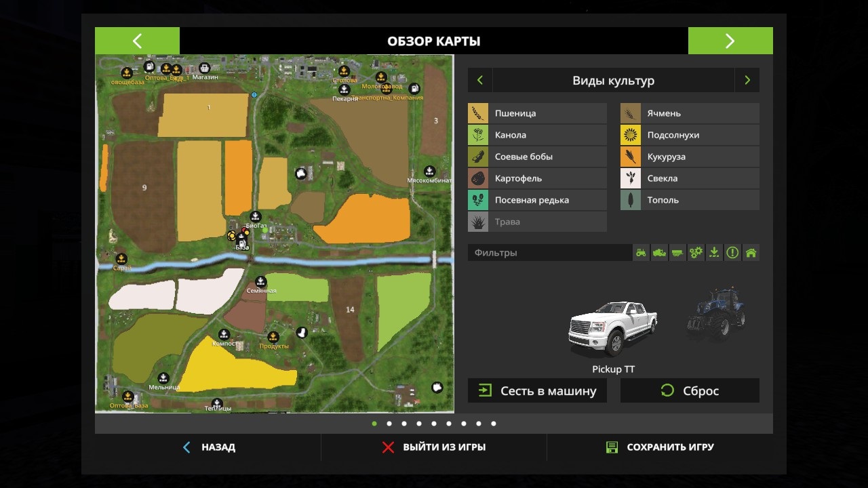
Task: Toggle the trailer filter icon
Action: [x=677, y=253]
